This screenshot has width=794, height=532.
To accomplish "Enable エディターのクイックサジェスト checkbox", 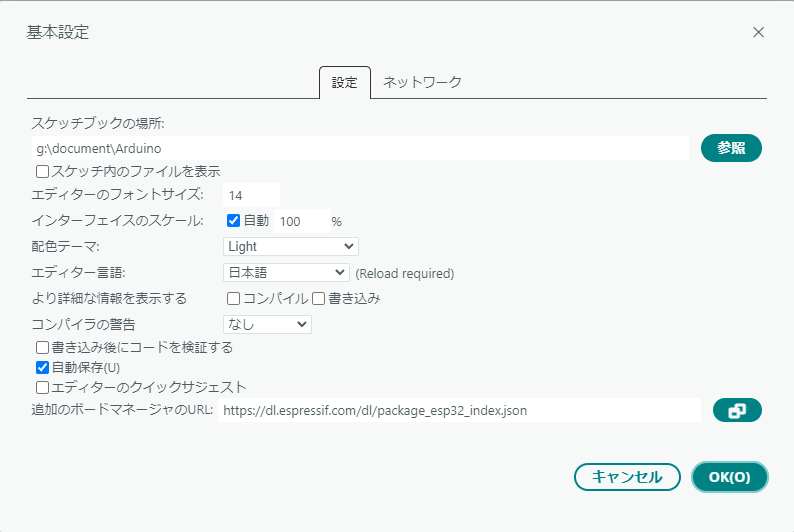I will coord(43,386).
